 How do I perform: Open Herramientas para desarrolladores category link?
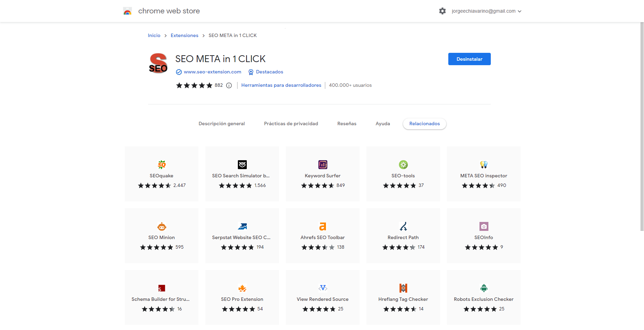tap(281, 85)
